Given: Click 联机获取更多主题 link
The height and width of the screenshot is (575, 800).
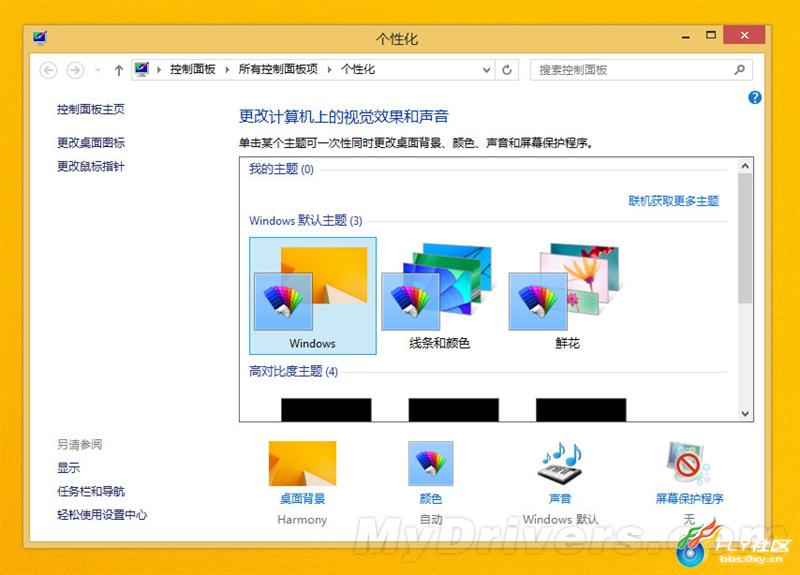Looking at the screenshot, I should [x=674, y=201].
